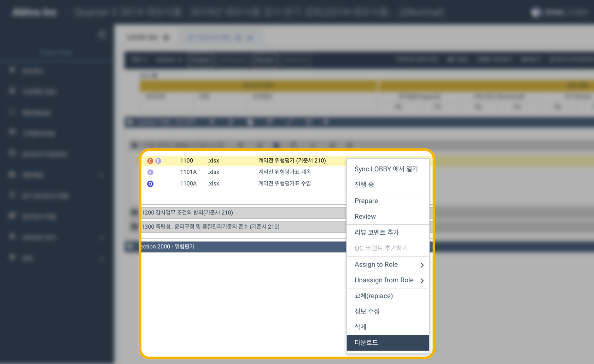Select '교체(replace)' to replace the file
Image resolution: width=594 pixels, height=364 pixels.
tap(373, 296)
